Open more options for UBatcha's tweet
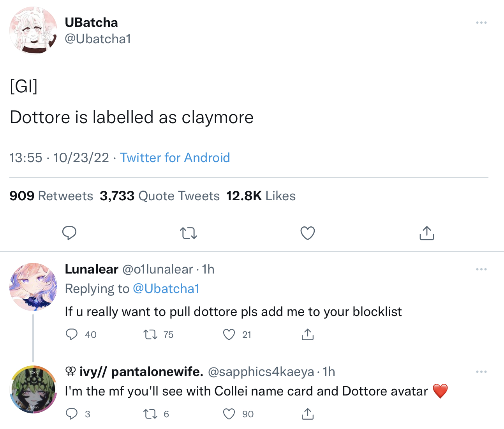504x429 pixels. 481,23
